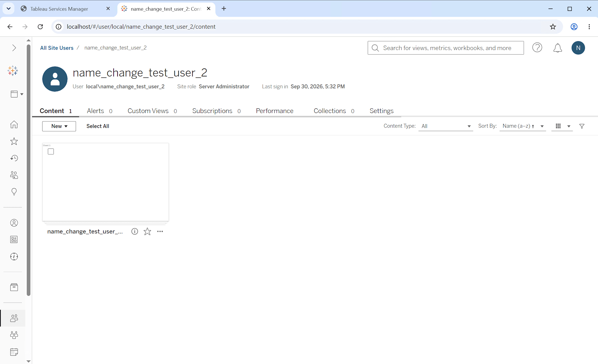Viewport: 598px width, 364px height.
Task: Open Users page in sidebar
Action: tap(14, 318)
